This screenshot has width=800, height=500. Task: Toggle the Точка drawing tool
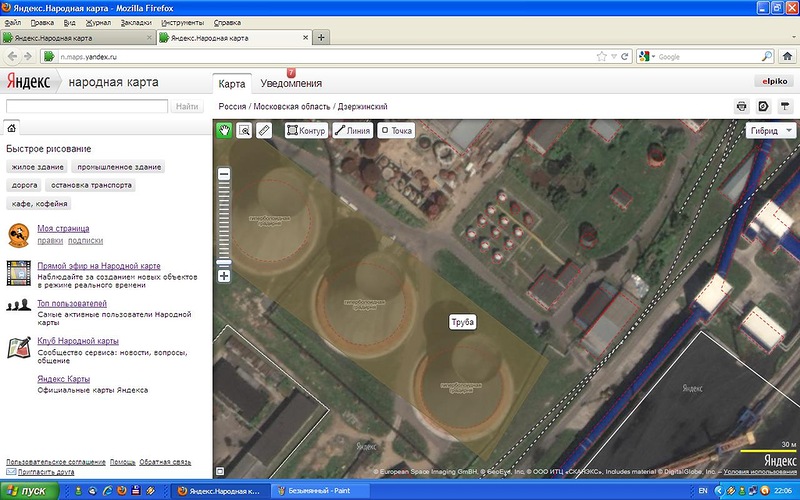click(x=397, y=130)
